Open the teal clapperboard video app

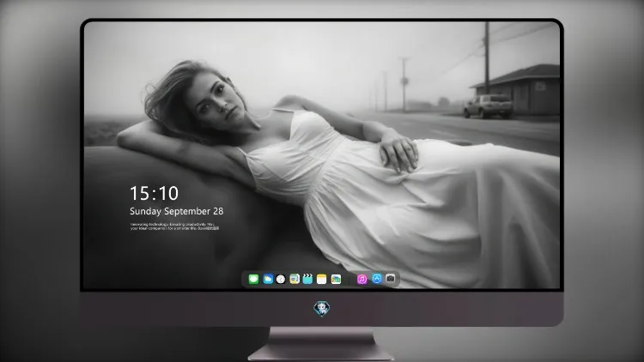click(307, 279)
